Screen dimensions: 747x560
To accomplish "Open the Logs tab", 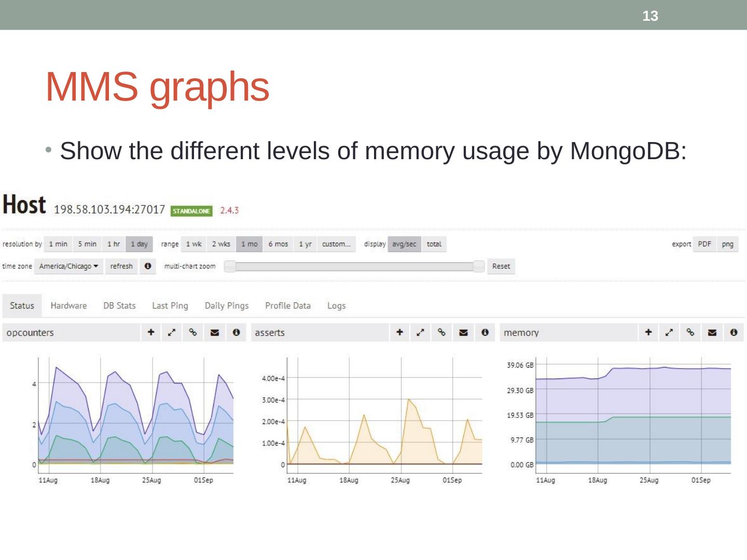I will coord(336,306).
